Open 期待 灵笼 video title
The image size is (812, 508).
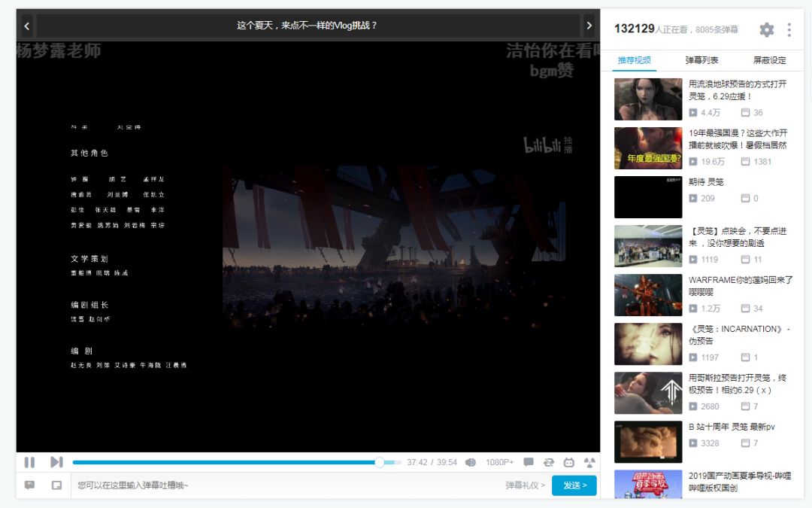click(x=706, y=182)
